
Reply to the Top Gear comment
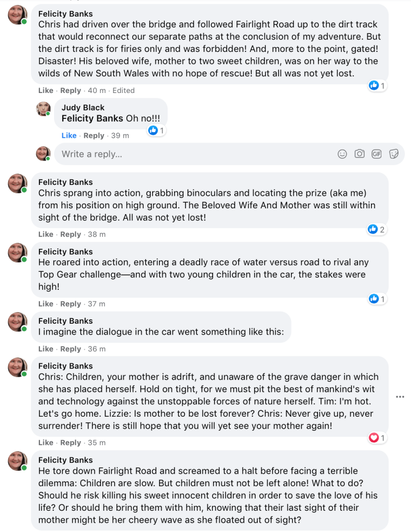(x=71, y=304)
